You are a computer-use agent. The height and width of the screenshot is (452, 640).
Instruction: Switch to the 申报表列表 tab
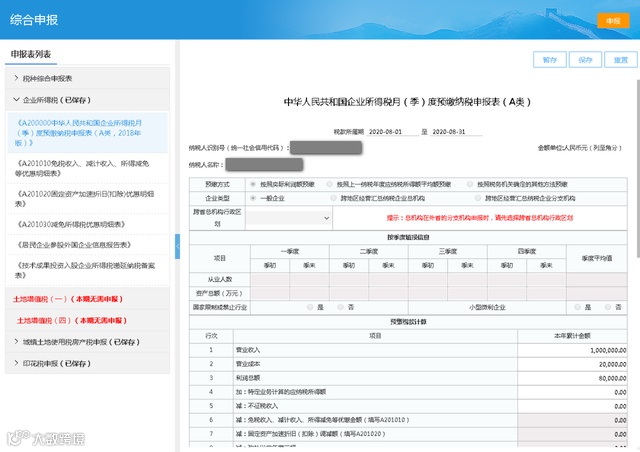[x=31, y=54]
